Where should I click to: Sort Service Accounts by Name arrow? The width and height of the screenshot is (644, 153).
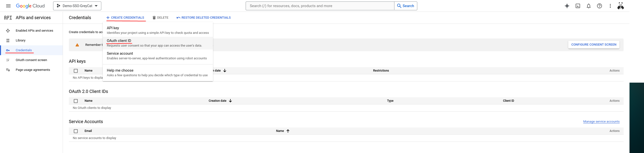click(x=288, y=131)
